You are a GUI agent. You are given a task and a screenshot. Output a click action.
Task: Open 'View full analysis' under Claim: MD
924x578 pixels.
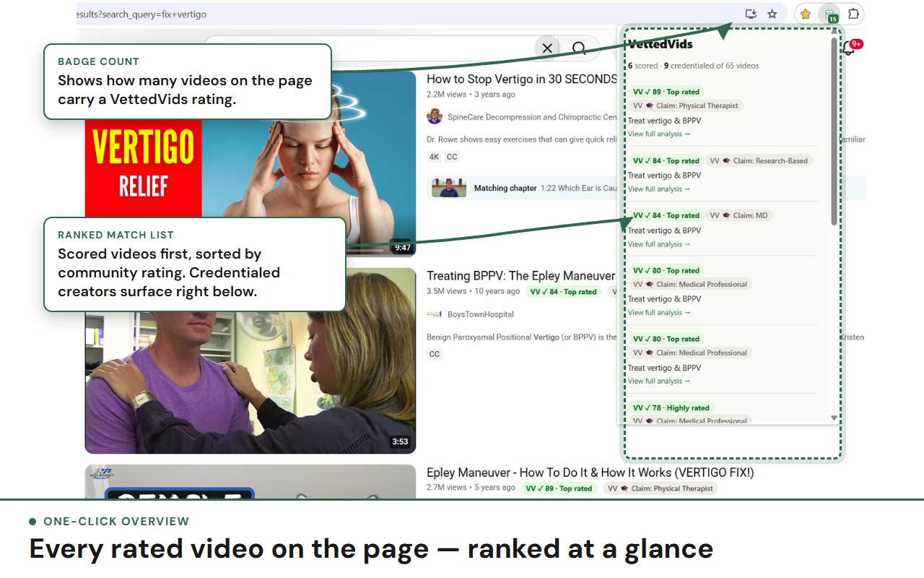click(x=659, y=244)
